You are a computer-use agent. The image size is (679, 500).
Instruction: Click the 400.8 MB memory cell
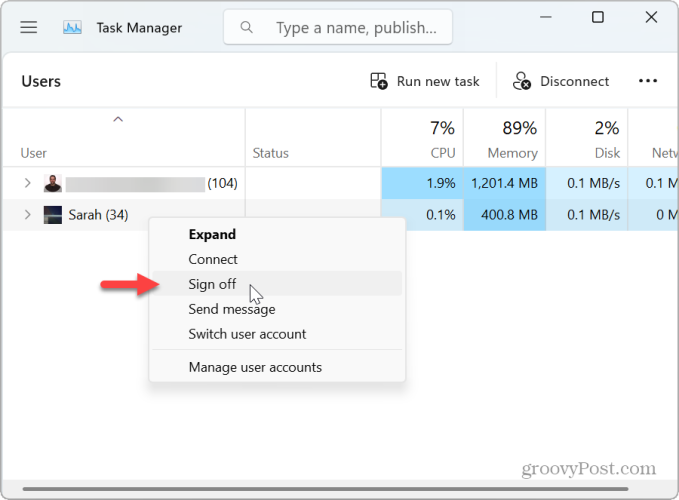pos(504,215)
